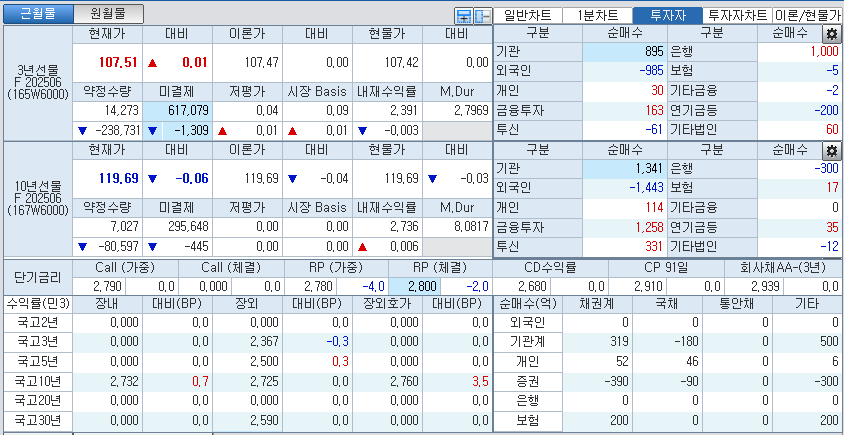Click the 단기금리 row label

pos(38,278)
